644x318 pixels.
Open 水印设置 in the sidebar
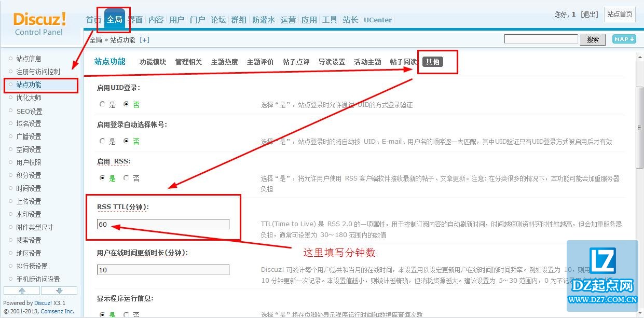[x=29, y=214]
